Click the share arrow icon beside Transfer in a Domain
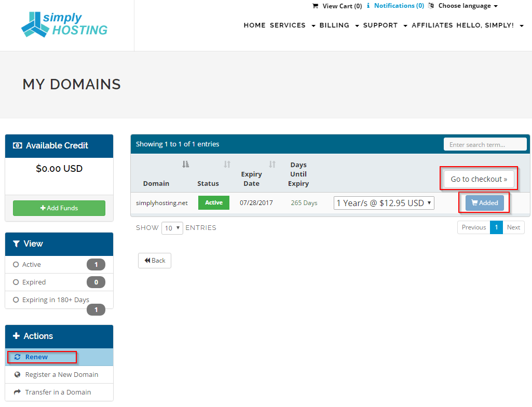532x407 pixels. click(17, 392)
